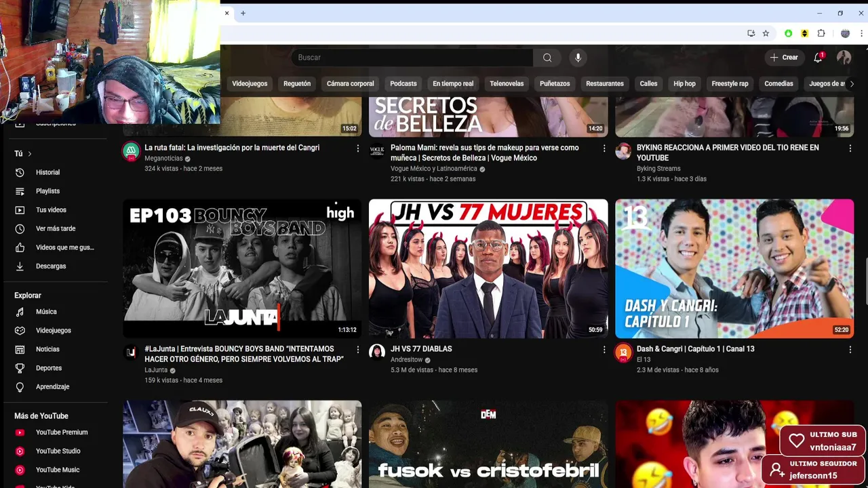
Task: Open options for BYKING REACCIONA video
Action: [850, 148]
